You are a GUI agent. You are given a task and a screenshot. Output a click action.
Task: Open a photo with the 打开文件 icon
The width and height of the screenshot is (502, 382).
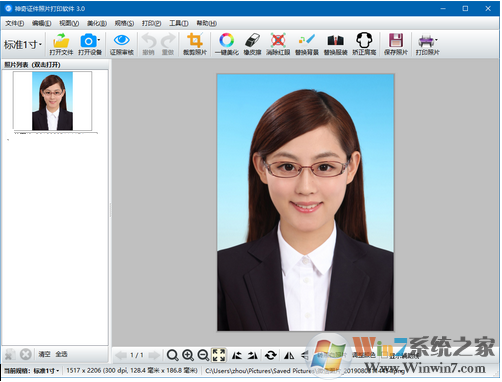61,44
